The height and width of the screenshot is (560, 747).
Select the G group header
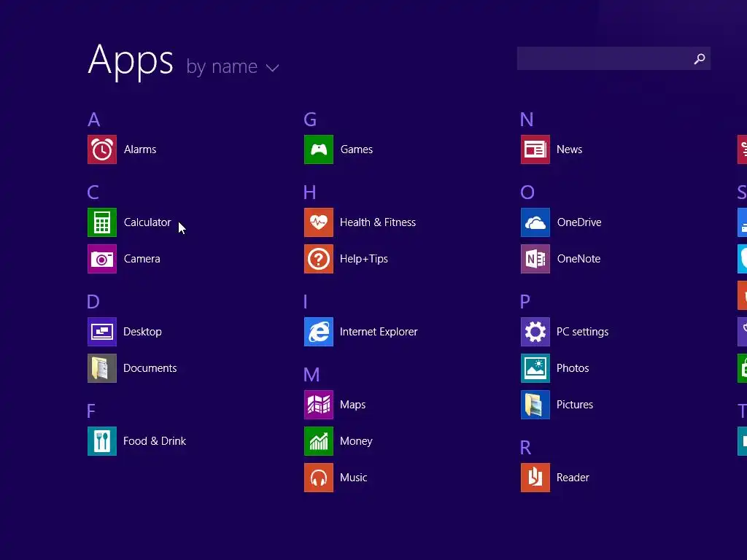[x=310, y=120]
